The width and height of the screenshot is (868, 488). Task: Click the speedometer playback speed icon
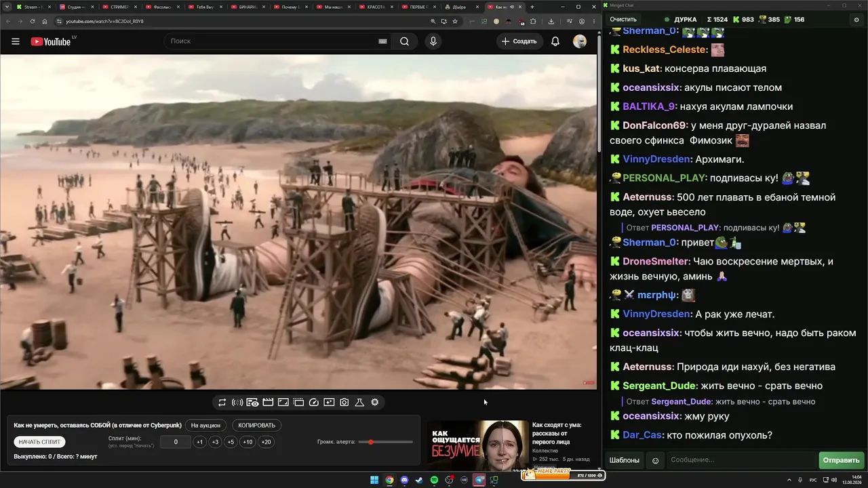click(313, 403)
